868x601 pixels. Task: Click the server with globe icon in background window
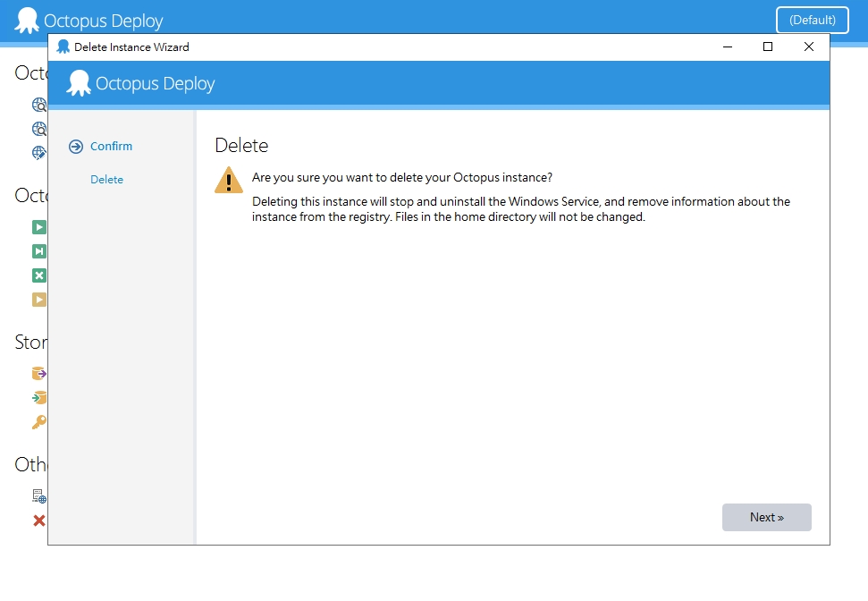39,495
